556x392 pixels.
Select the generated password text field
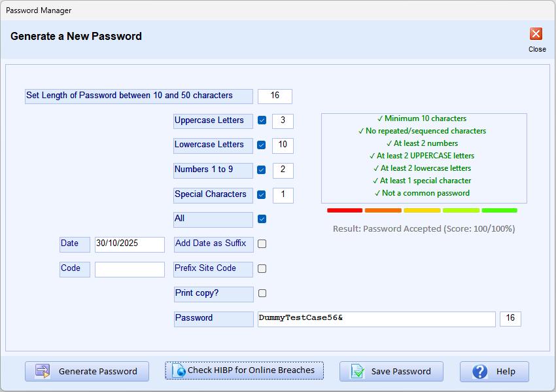pos(376,319)
